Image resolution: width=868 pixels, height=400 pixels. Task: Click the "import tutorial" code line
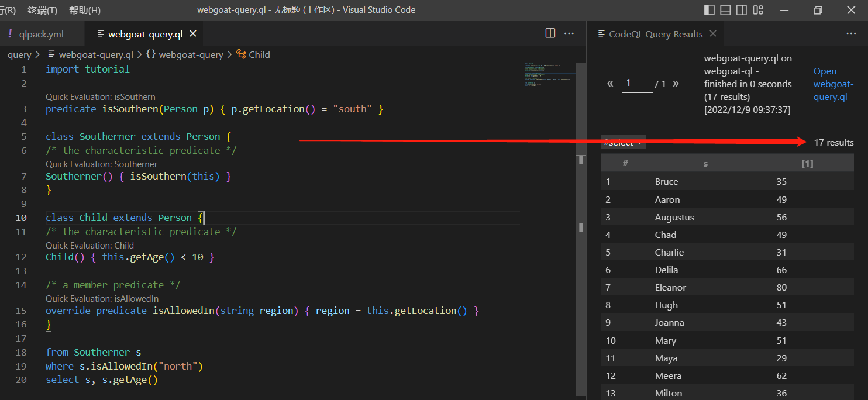tap(88, 69)
